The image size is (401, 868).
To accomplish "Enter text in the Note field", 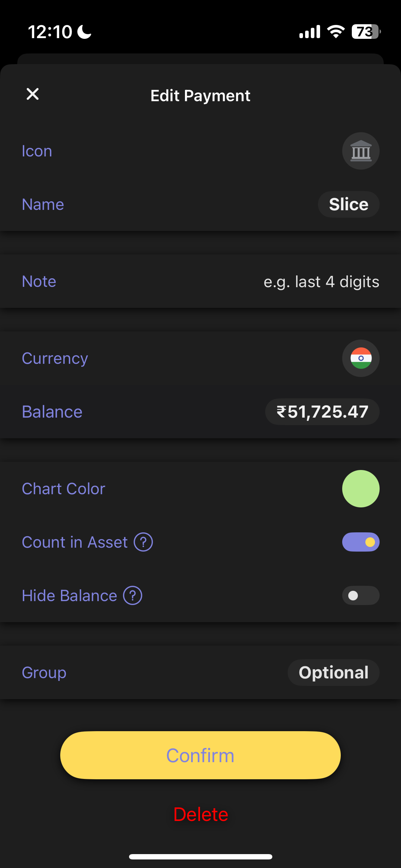I will (x=321, y=282).
